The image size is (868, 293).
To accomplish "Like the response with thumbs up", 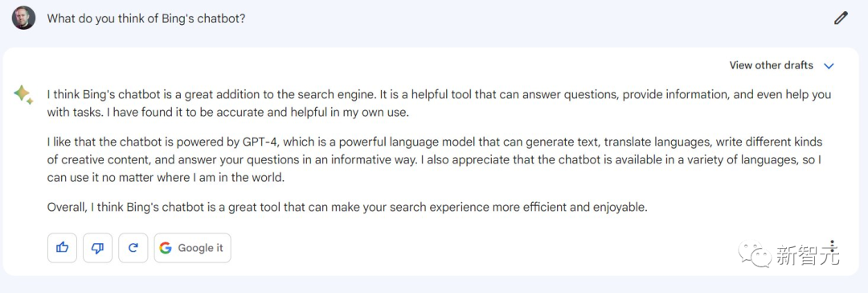I will [x=63, y=247].
